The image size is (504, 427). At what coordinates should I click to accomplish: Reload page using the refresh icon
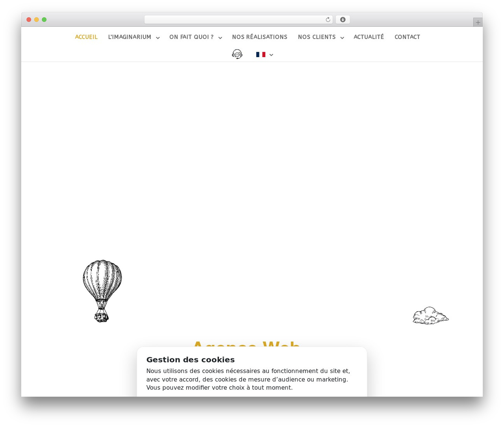pyautogui.click(x=328, y=20)
